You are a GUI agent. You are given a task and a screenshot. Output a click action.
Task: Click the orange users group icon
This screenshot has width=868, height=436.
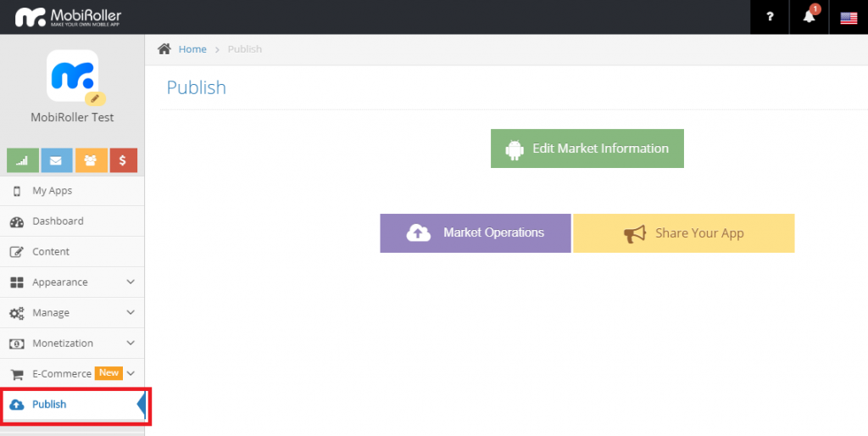coord(91,159)
